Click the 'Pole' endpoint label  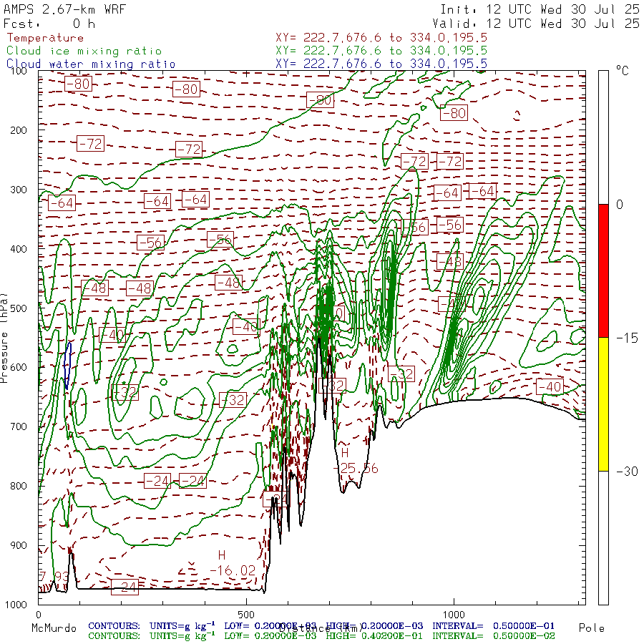click(592, 628)
